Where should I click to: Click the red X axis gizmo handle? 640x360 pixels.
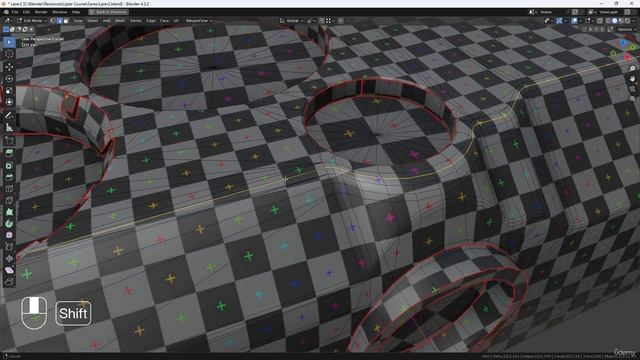(x=627, y=57)
